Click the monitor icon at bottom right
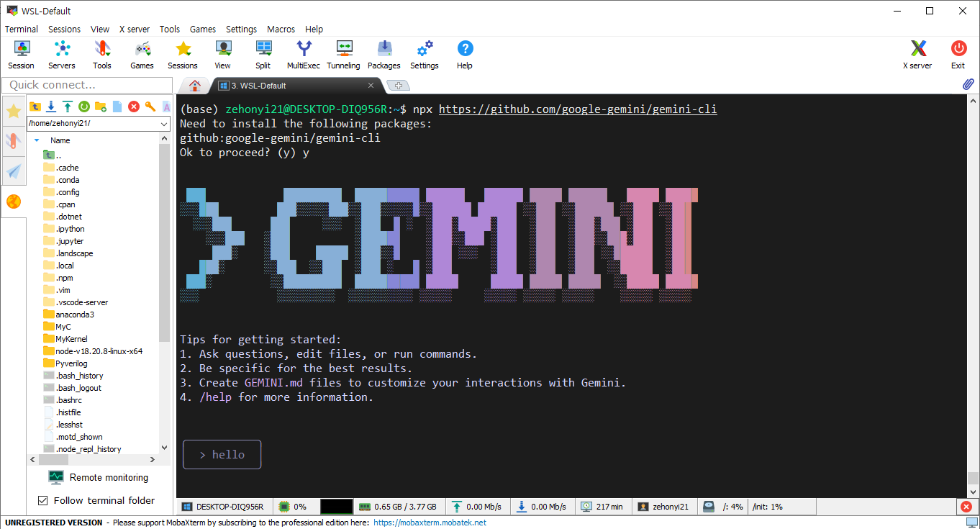The image size is (980, 529). pyautogui.click(x=972, y=523)
